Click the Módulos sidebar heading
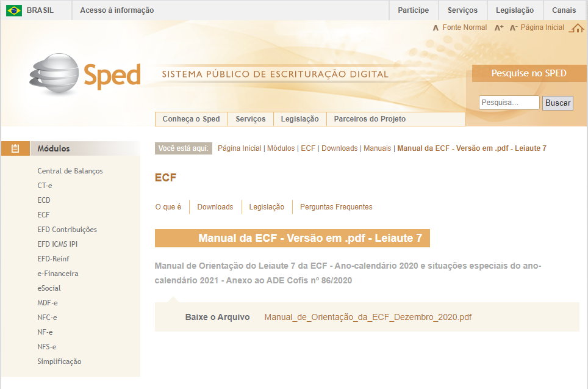The width and height of the screenshot is (588, 389). (x=54, y=148)
